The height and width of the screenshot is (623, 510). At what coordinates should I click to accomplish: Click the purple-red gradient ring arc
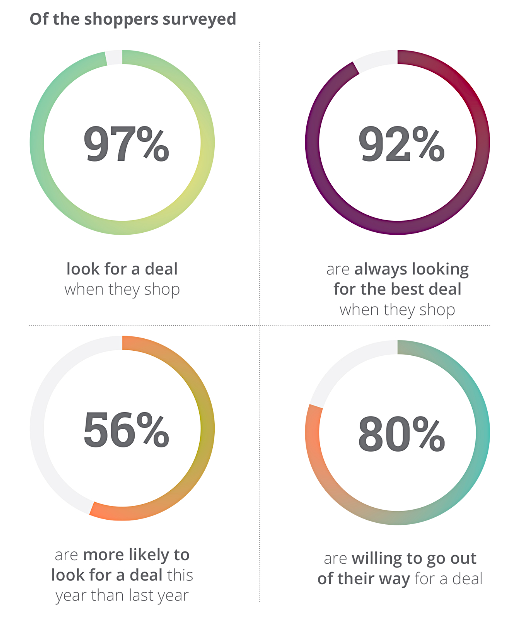312,142
